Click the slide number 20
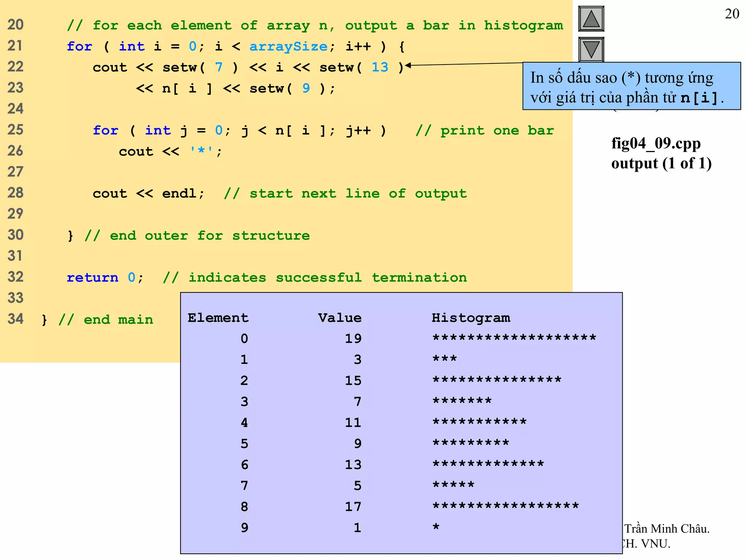This screenshot has height=560, width=747. [x=732, y=14]
